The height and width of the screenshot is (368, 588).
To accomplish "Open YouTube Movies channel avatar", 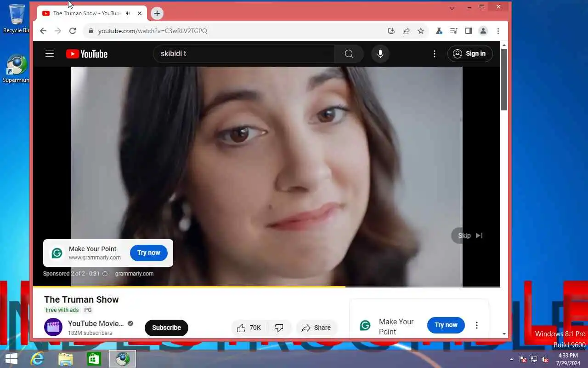I will 53,328.
